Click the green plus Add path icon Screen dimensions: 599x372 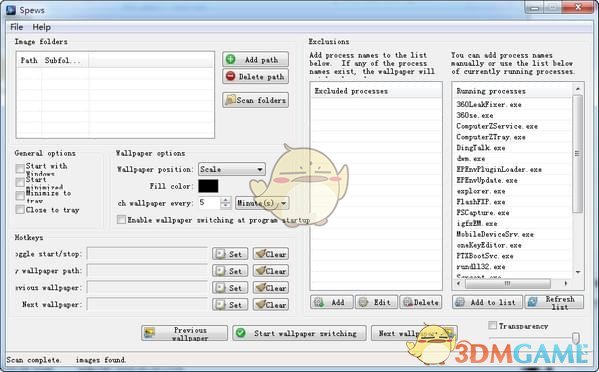pyautogui.click(x=230, y=59)
